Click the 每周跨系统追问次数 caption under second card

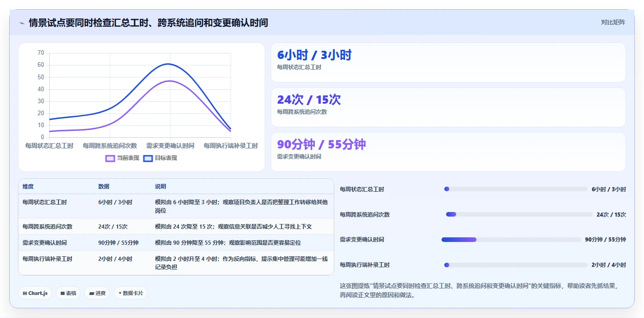pyautogui.click(x=302, y=112)
